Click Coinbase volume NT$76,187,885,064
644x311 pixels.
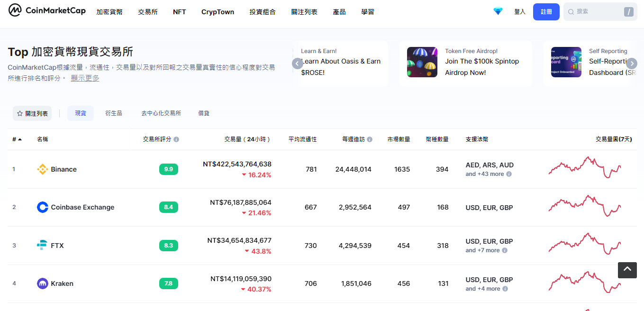(241, 202)
